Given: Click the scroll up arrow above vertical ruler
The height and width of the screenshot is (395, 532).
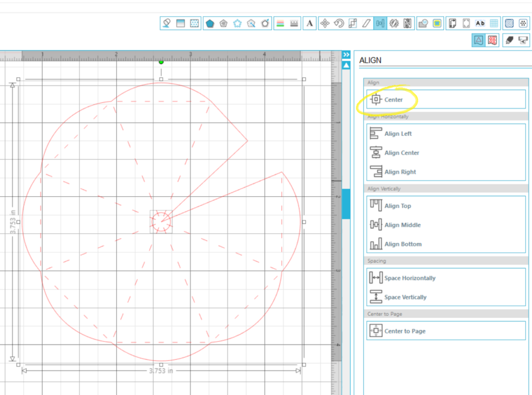Looking at the screenshot, I should (346, 65).
